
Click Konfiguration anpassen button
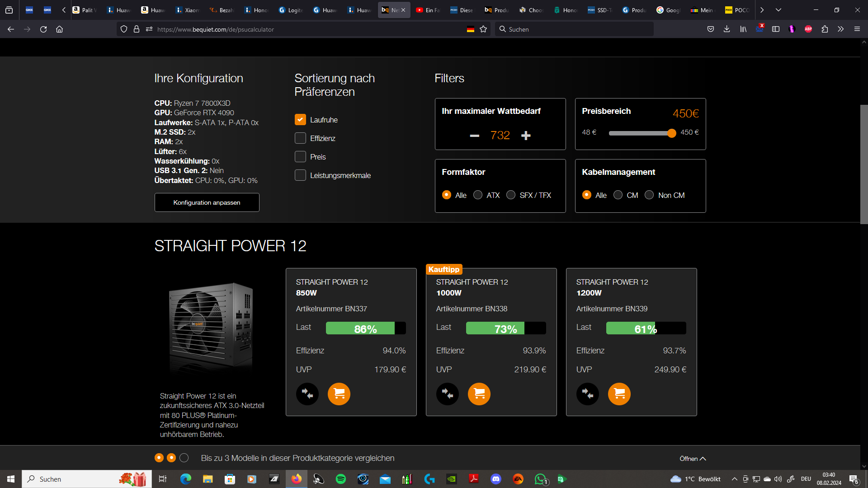(x=207, y=202)
